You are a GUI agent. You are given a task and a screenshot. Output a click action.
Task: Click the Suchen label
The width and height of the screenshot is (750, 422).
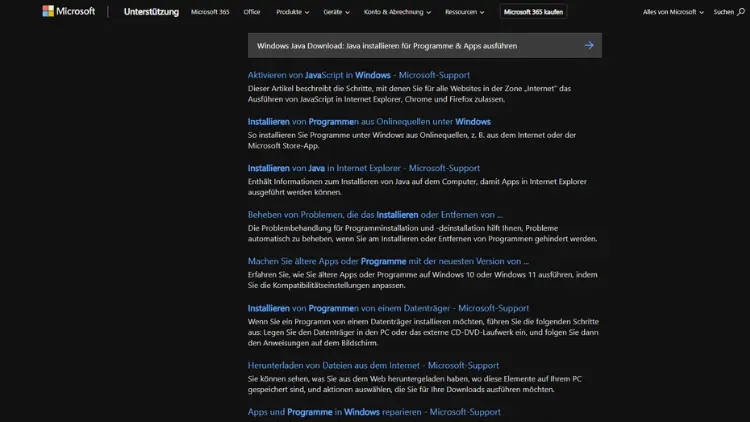(723, 12)
